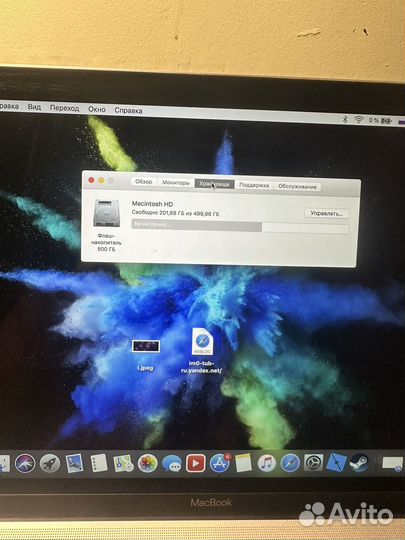Open Finder icon at Dock edge
Image resolution: width=405 pixels, height=540 pixels.
pyautogui.click(x=4, y=463)
